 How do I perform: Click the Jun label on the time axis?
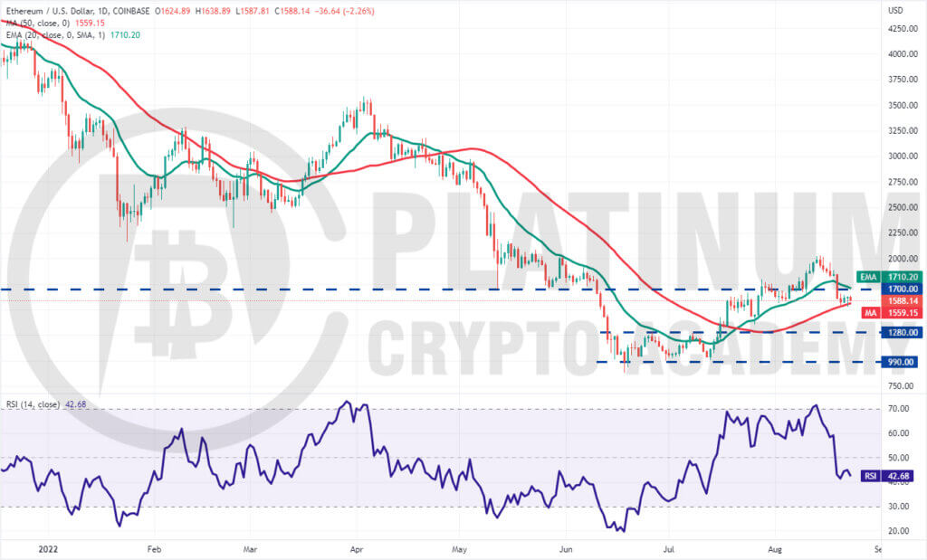point(566,549)
